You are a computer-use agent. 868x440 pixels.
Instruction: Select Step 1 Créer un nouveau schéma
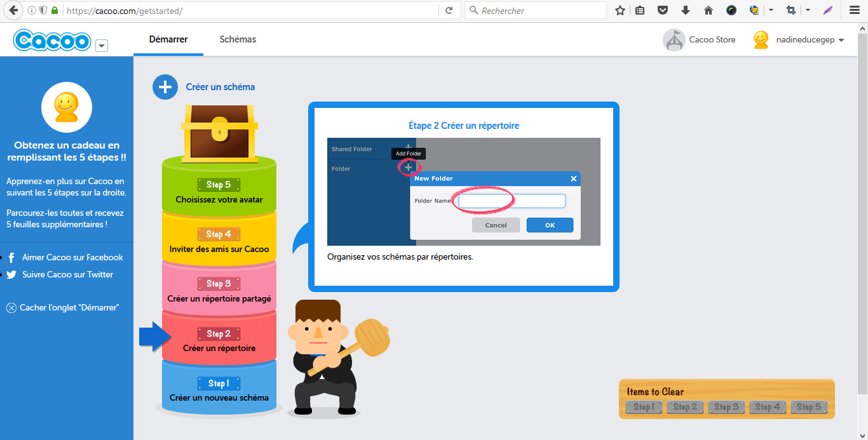tap(219, 389)
